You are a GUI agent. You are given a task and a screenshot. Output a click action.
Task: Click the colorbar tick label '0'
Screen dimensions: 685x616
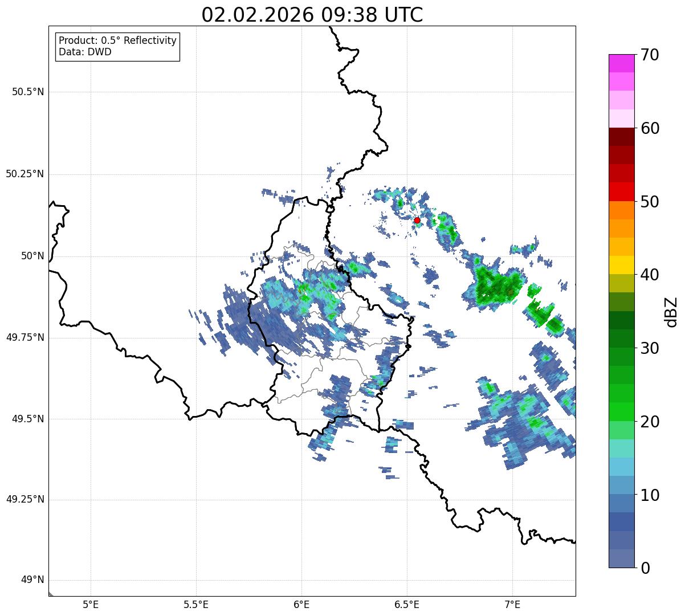tap(645, 568)
